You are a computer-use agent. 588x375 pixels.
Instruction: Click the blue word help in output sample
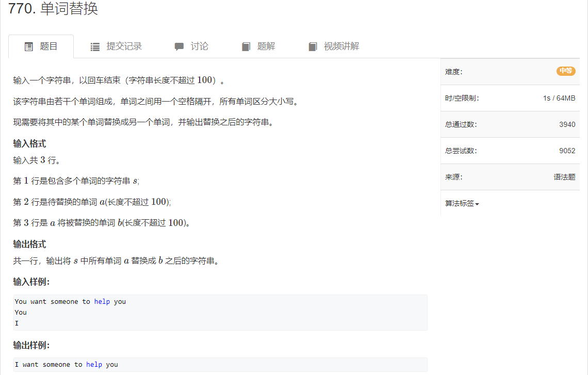click(x=94, y=364)
